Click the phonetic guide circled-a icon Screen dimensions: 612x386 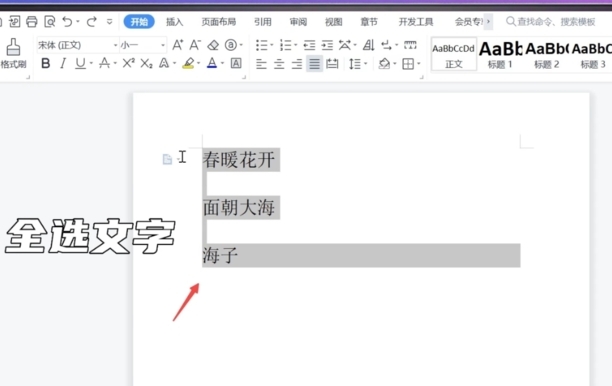click(x=231, y=45)
